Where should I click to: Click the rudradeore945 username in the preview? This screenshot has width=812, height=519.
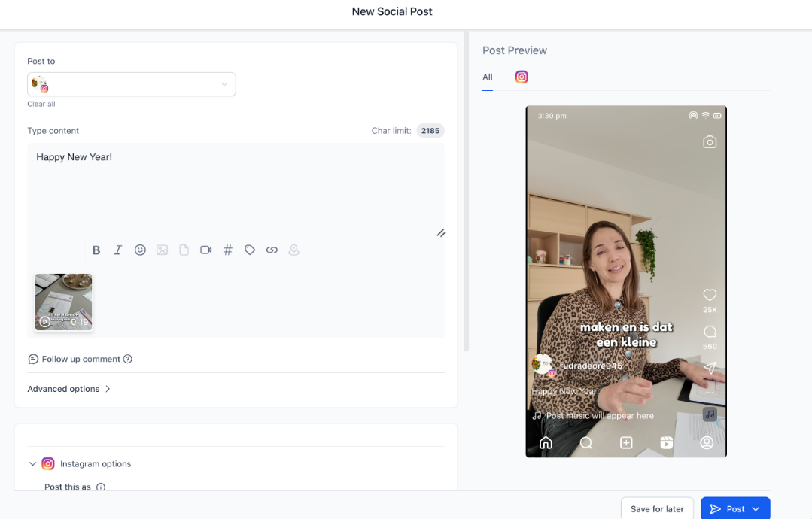pyautogui.click(x=591, y=366)
